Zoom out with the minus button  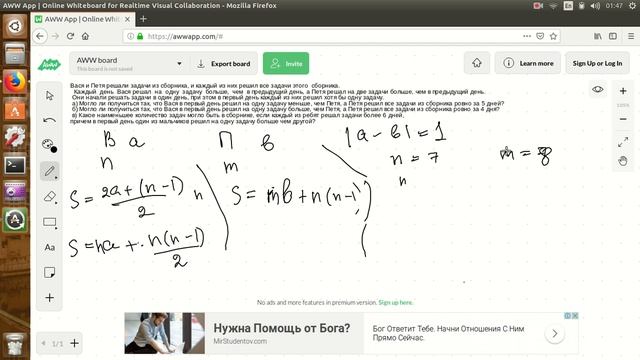pyautogui.click(x=623, y=119)
